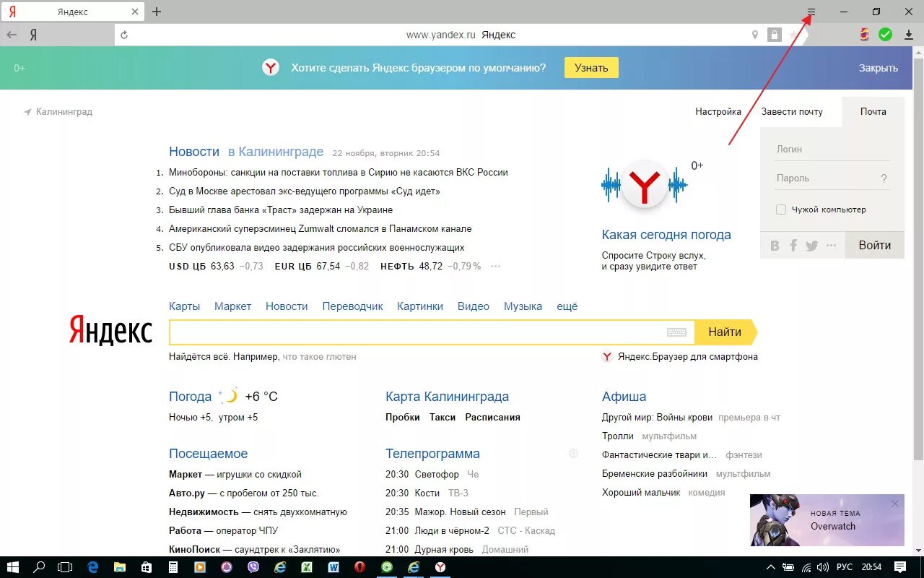Expand the ещё services menu
The image size is (924, 578).
567,306
